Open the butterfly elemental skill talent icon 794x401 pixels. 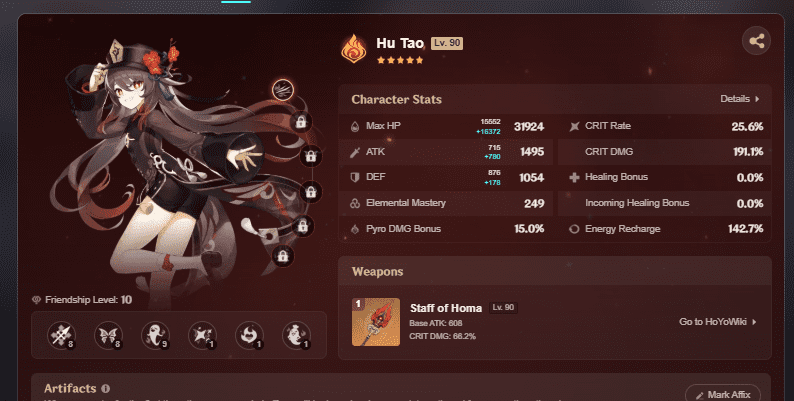coord(108,335)
